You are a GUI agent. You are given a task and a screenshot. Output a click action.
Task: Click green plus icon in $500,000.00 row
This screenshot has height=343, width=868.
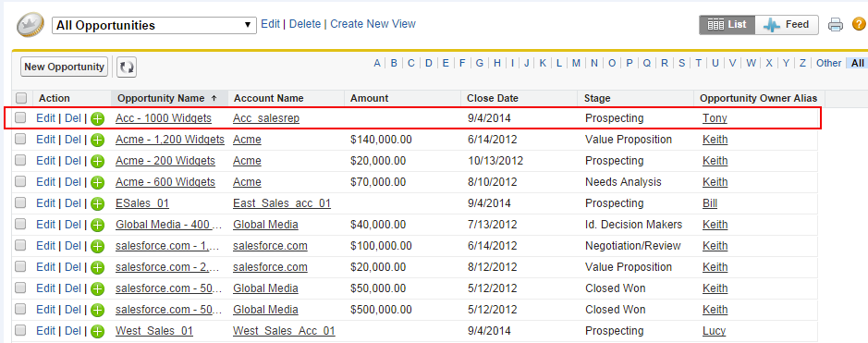pos(97,310)
